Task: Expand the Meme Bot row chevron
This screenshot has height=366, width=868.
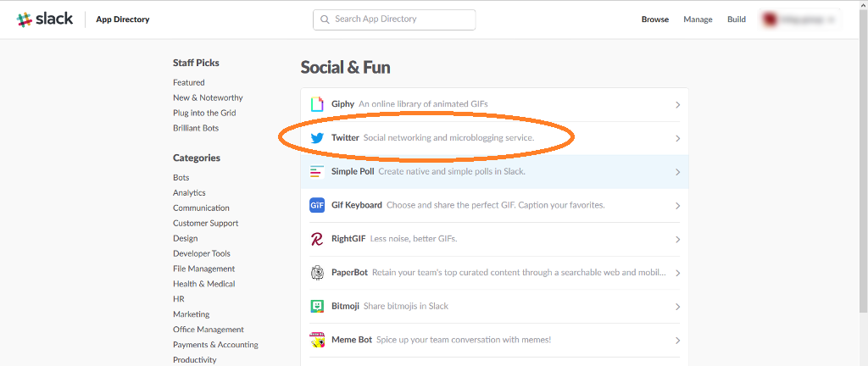Action: click(677, 341)
